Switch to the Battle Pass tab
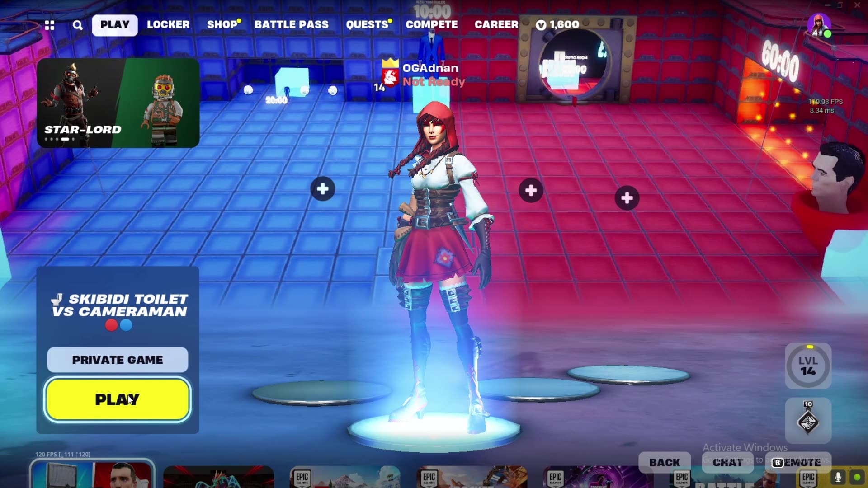 (291, 25)
